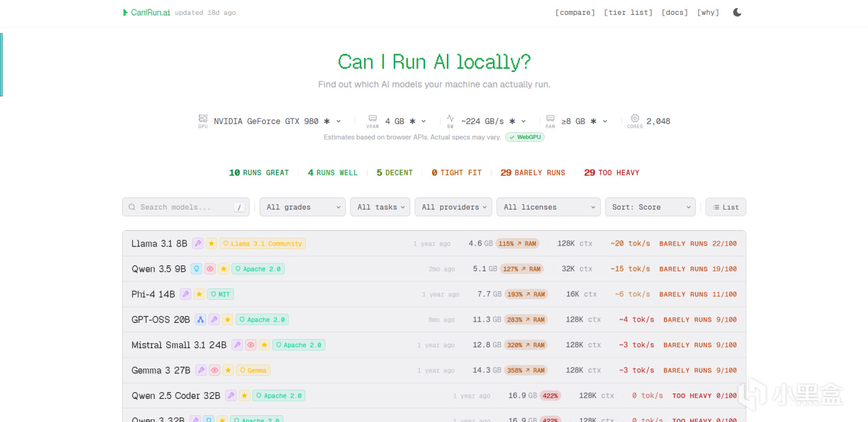Screen dimensions: 868x422
Task: Click GPT-OSS 20B wrench icon
Action: pyautogui.click(x=214, y=320)
